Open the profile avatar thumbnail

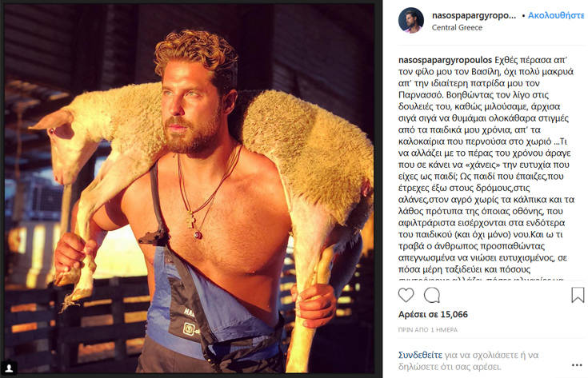(x=411, y=20)
